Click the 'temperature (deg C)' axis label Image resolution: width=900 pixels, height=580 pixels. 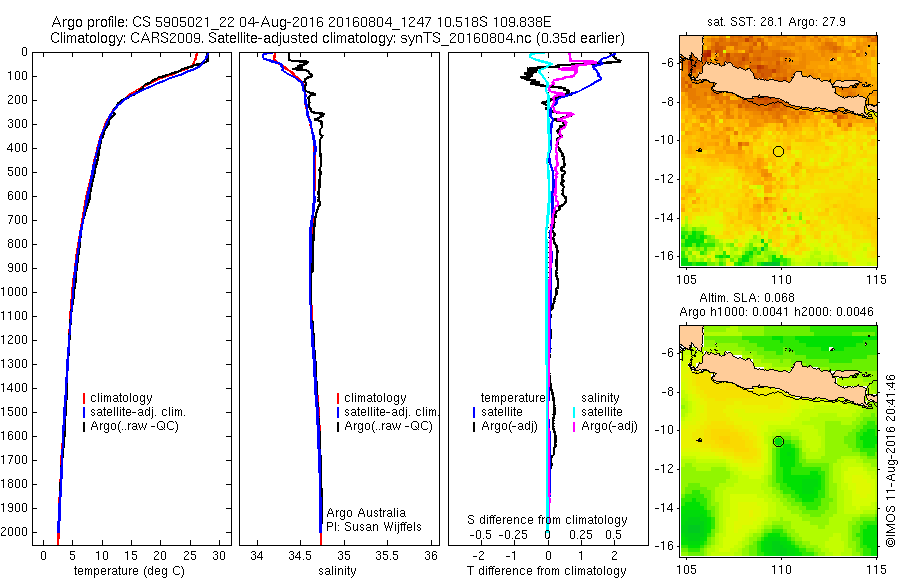pos(129,571)
